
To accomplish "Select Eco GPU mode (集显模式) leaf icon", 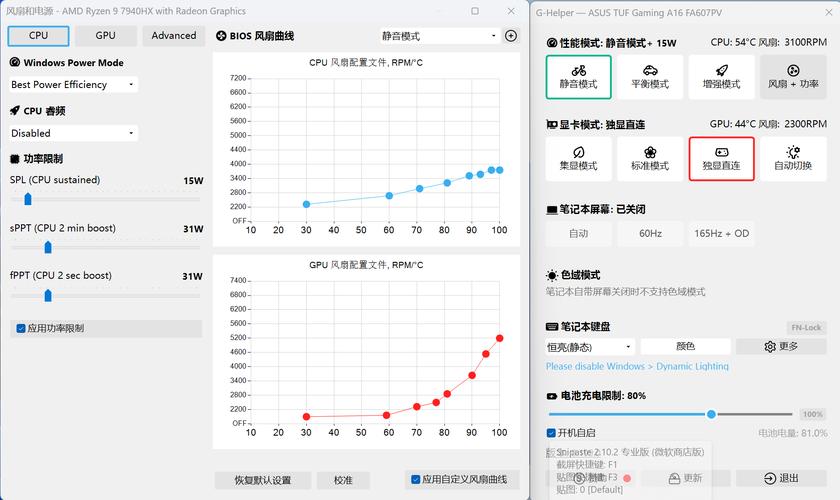I will pyautogui.click(x=578, y=157).
